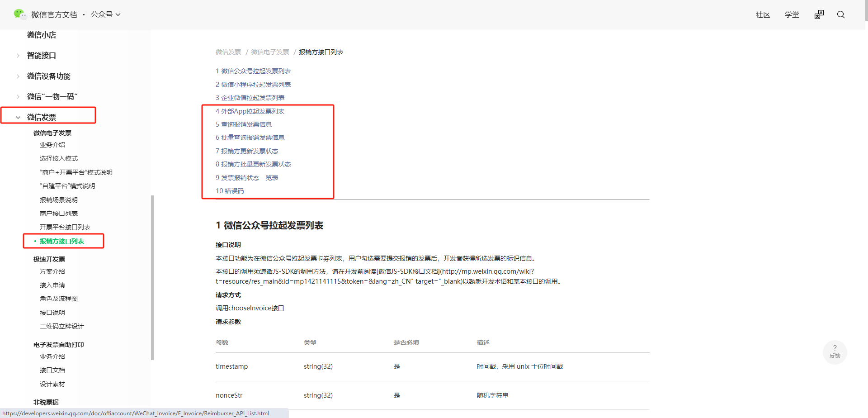868x418 pixels.
Task: Collapse the 微信发票 section chevron
Action: (x=18, y=117)
